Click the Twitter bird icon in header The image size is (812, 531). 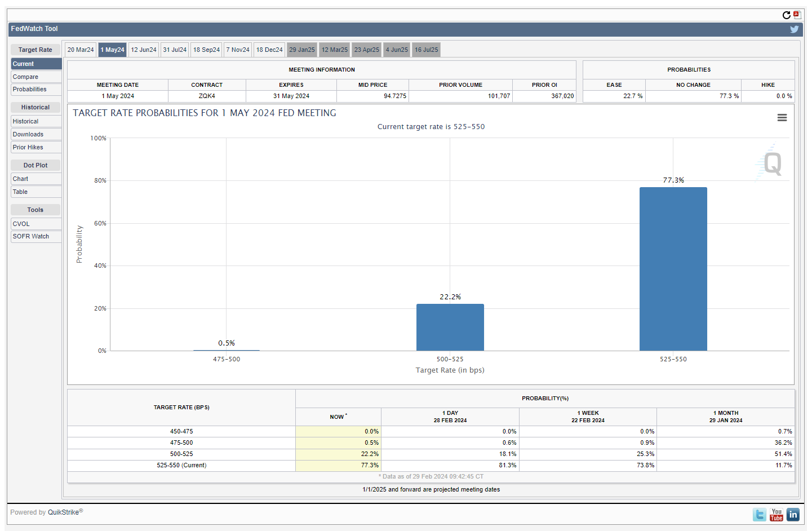(x=794, y=29)
